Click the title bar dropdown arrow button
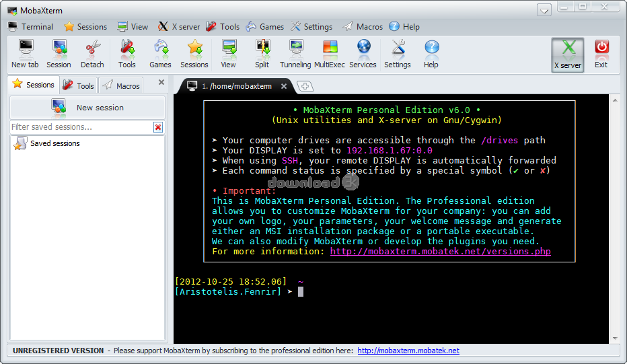 click(x=544, y=10)
